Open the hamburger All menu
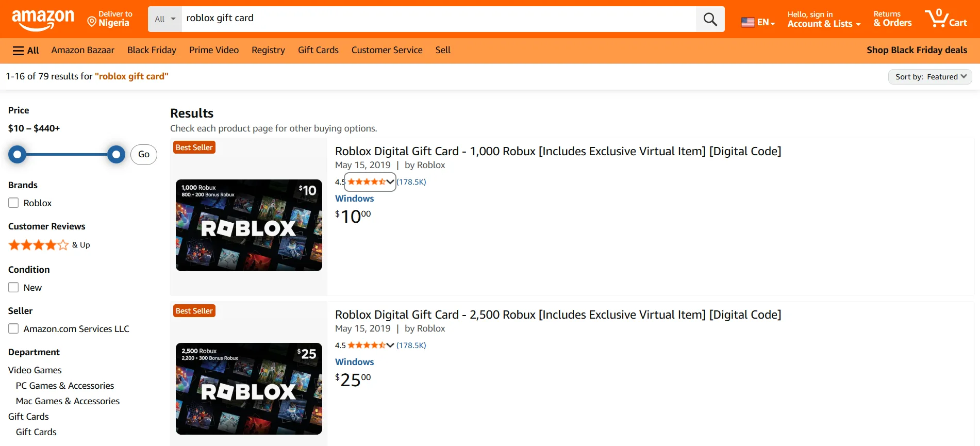 coord(25,50)
